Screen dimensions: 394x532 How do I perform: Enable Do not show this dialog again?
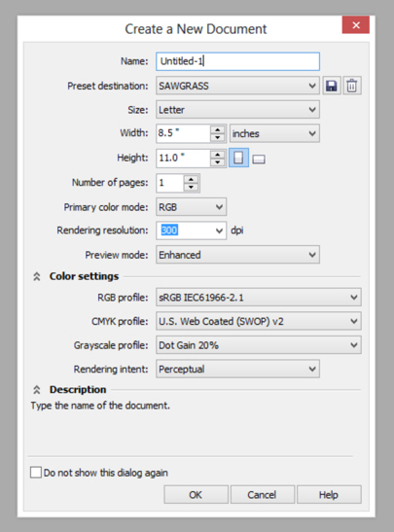36,473
